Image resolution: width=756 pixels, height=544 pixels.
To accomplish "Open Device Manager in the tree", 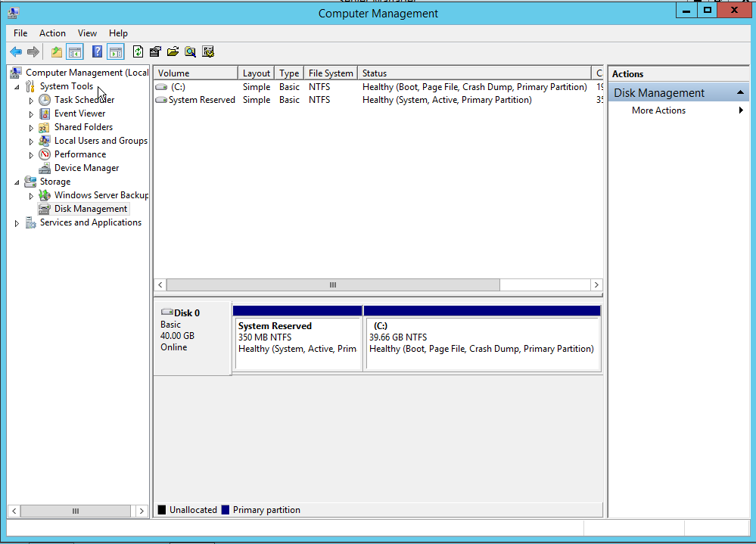I will tap(86, 168).
